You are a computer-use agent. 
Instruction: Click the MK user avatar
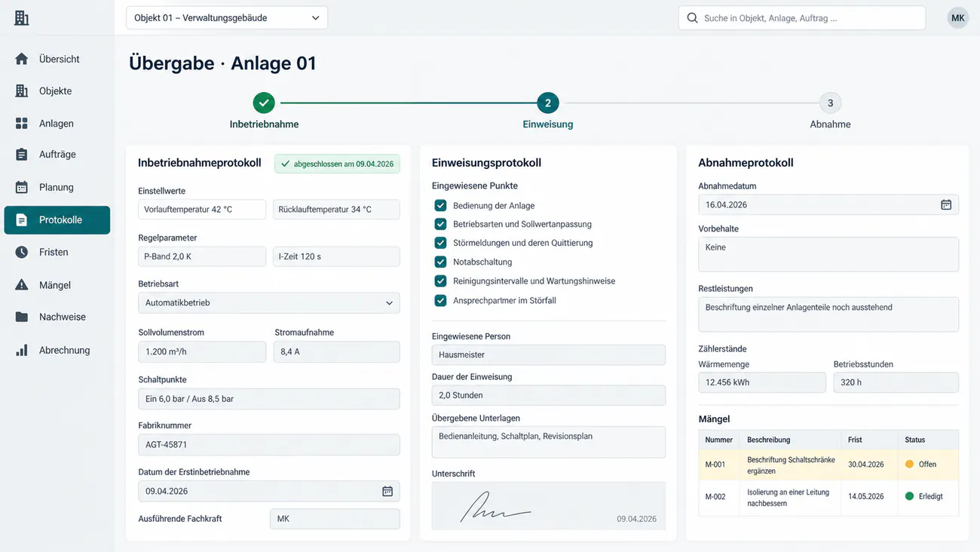(957, 18)
